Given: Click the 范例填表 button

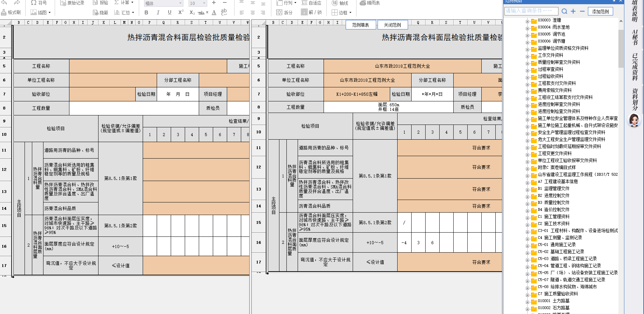Looking at the screenshot, I should tap(360, 25).
